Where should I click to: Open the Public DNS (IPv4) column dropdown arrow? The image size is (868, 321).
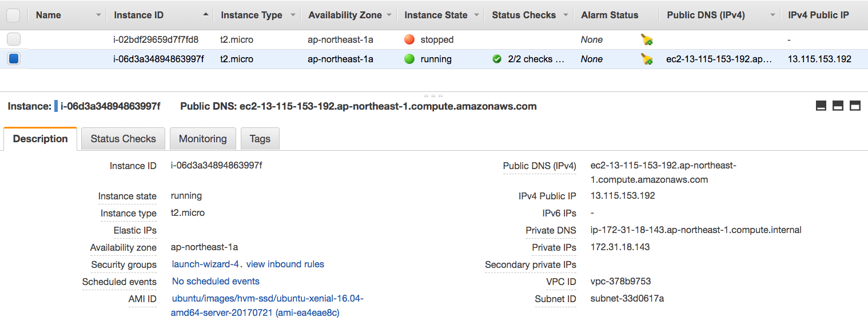click(x=773, y=15)
